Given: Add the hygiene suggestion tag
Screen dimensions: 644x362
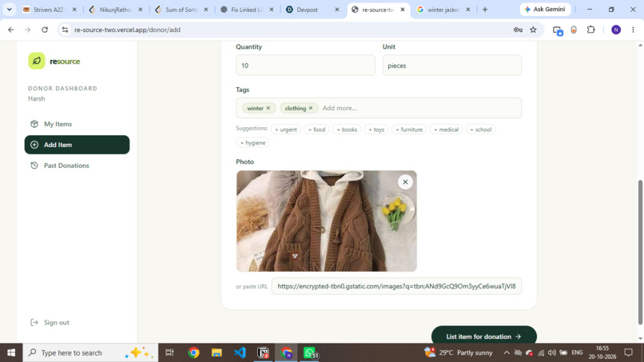Looking at the screenshot, I should [x=253, y=142].
